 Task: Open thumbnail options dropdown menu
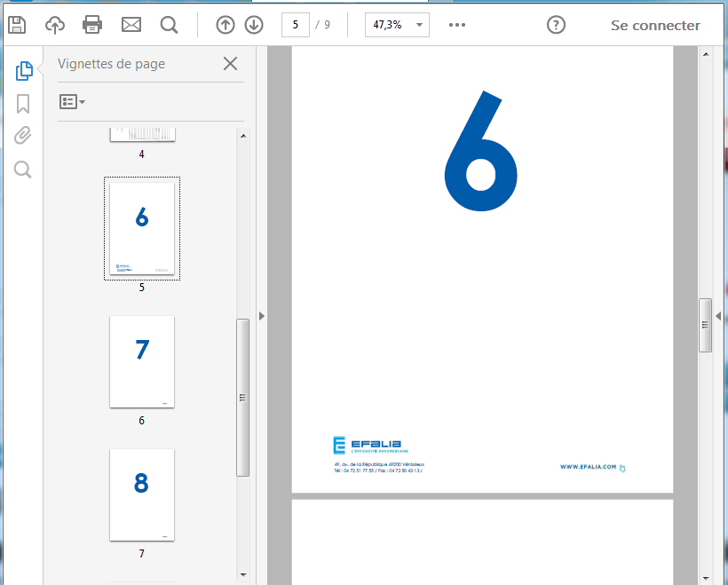(72, 102)
